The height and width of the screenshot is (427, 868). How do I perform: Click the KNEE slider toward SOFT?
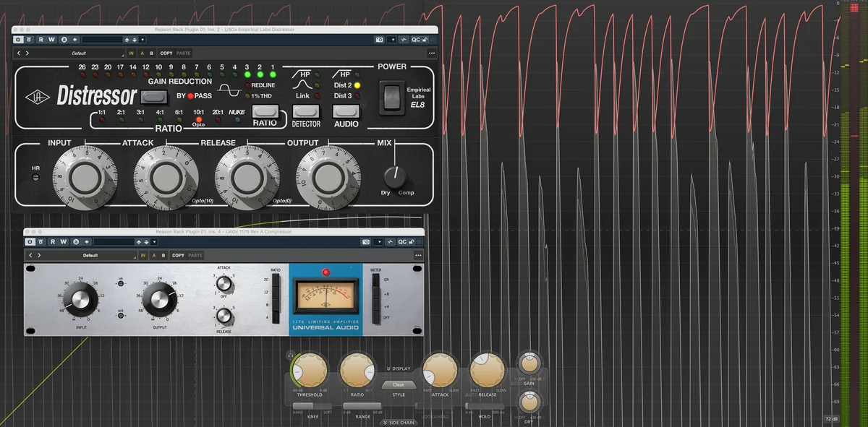(327, 406)
